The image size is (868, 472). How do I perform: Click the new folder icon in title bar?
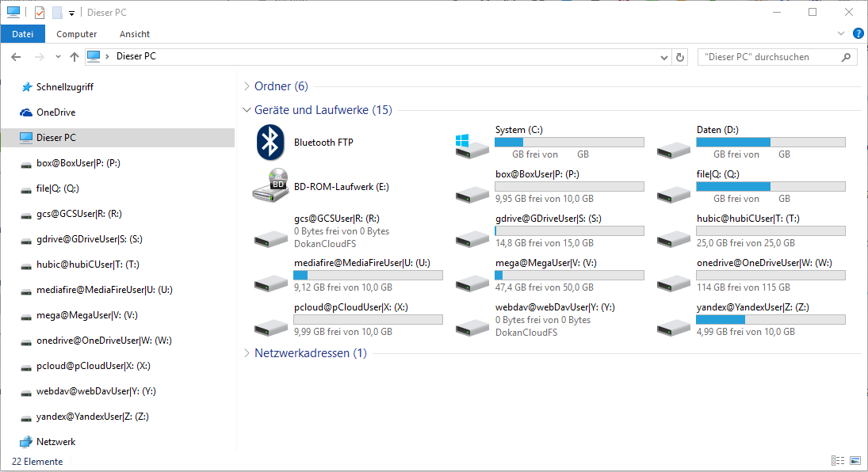57,12
